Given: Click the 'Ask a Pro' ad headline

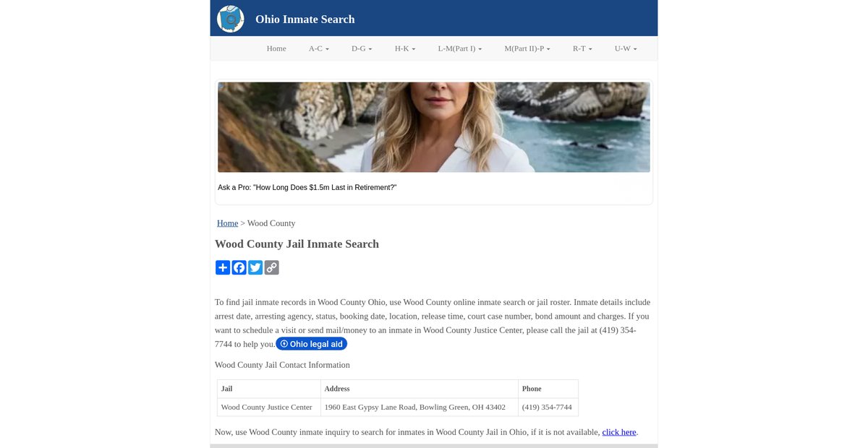Looking at the screenshot, I should click(x=307, y=188).
